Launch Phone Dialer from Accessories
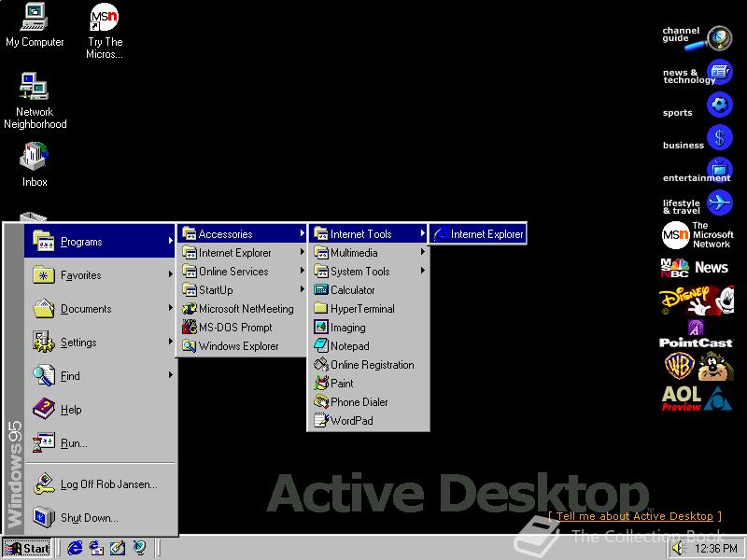 coord(369,402)
